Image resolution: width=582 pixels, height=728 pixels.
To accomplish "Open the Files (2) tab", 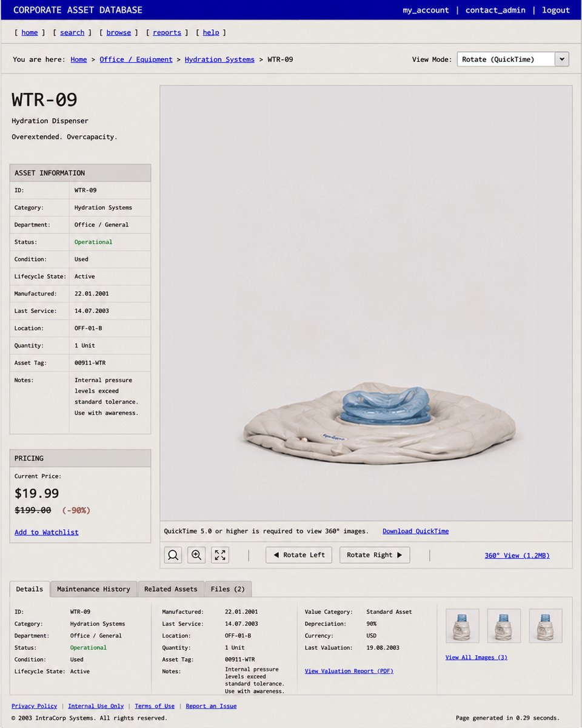I will 228,589.
